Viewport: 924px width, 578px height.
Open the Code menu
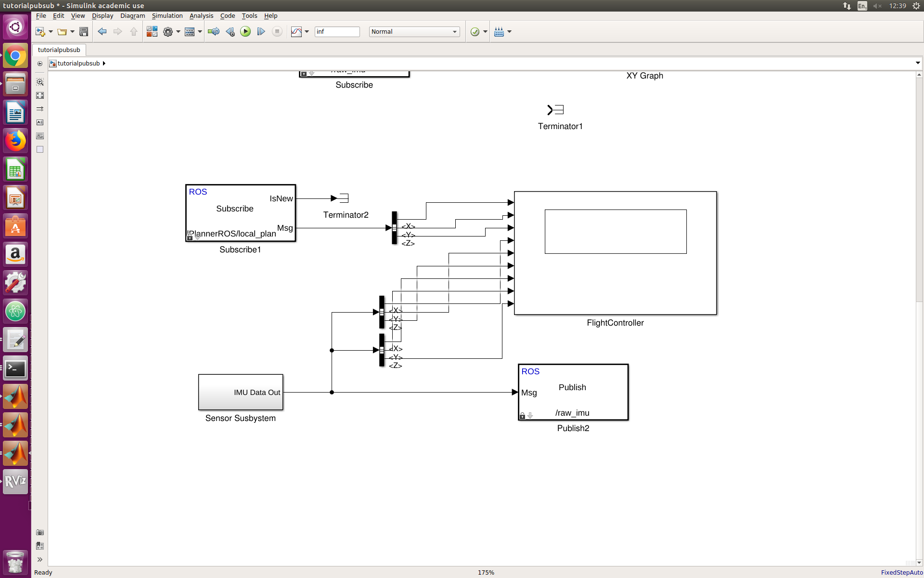228,16
